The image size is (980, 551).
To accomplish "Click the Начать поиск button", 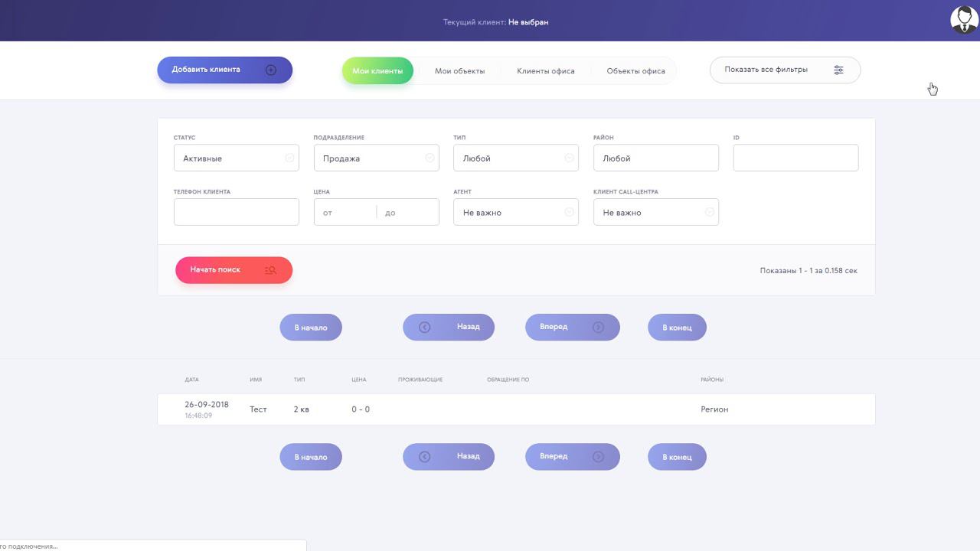I will [234, 270].
